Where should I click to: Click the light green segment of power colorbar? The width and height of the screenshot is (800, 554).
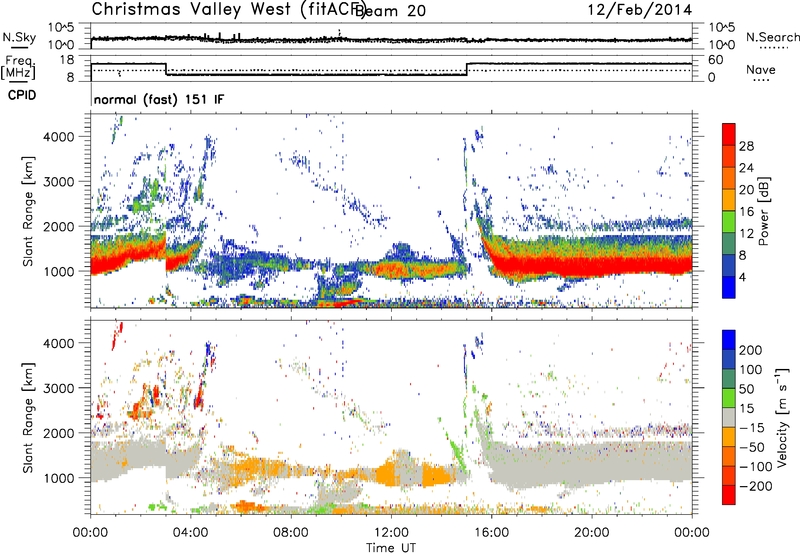(729, 221)
